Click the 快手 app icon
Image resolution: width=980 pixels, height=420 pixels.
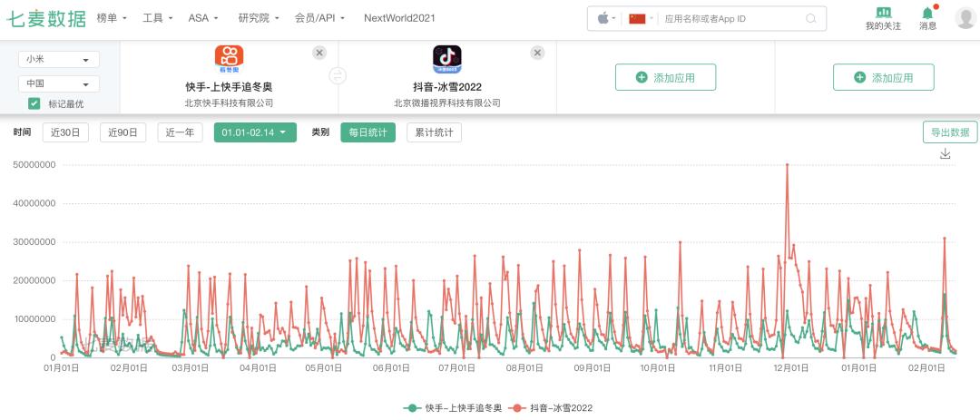tap(229, 59)
